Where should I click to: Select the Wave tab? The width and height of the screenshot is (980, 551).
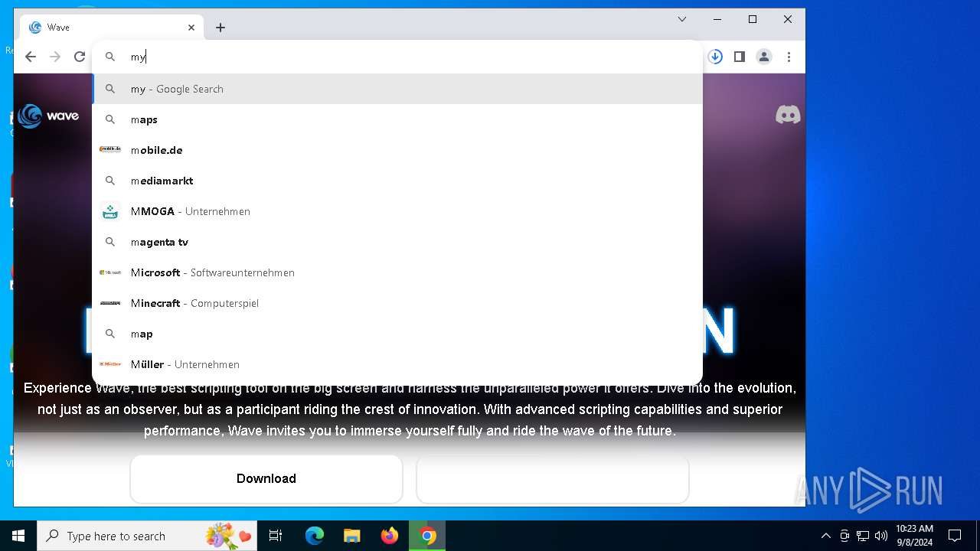pos(112,28)
